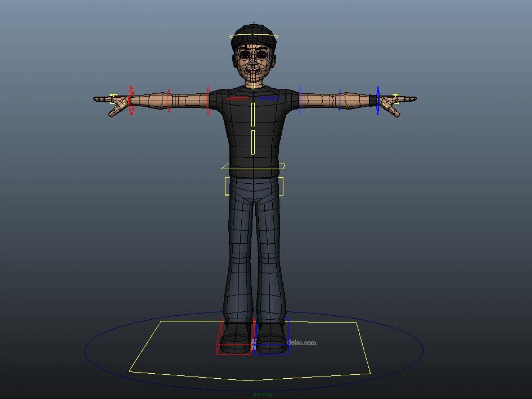
Task: Select the blue shoulder control ring
Action: click(x=300, y=100)
